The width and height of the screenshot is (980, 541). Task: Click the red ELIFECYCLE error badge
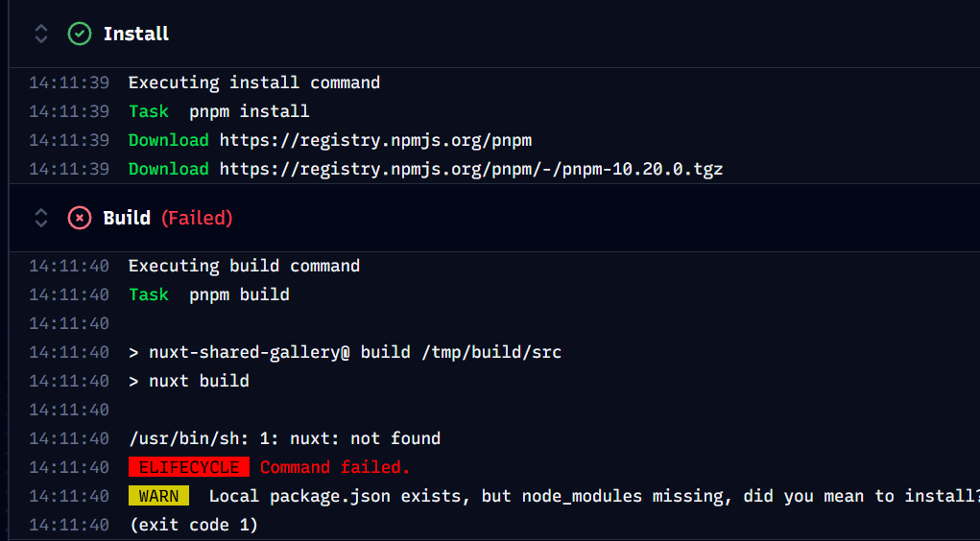(x=188, y=467)
